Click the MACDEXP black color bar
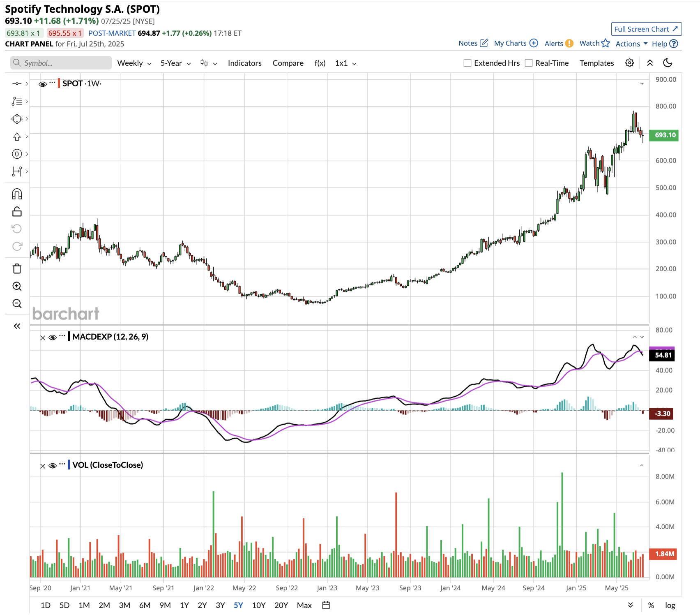Screen dimensions: 700x615 pyautogui.click(x=69, y=337)
